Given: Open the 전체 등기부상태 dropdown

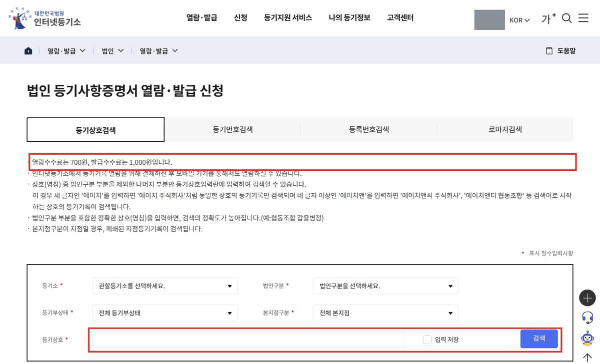Looking at the screenshot, I should 165,313.
